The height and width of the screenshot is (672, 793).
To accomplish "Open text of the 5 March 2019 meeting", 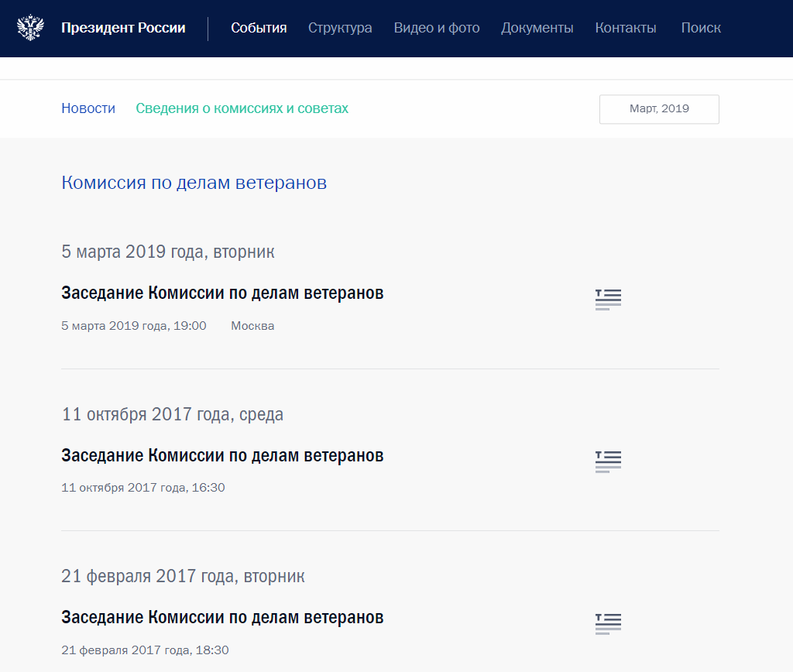I will 608,299.
